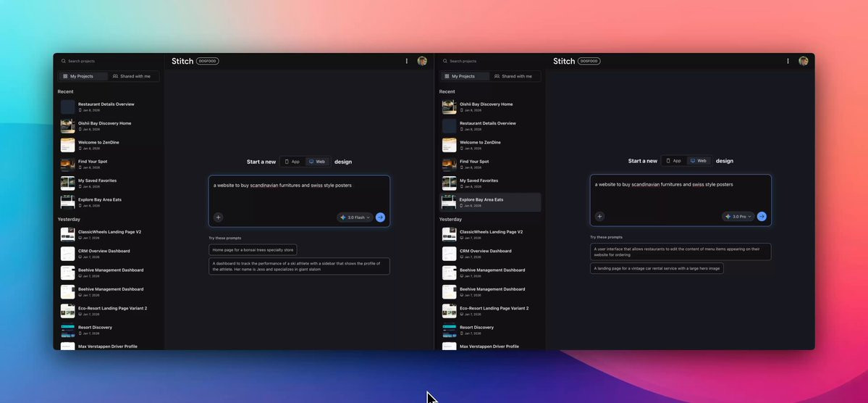Submit the prompt with blue arrow in right window
This screenshot has width=868, height=403.
coord(762,216)
